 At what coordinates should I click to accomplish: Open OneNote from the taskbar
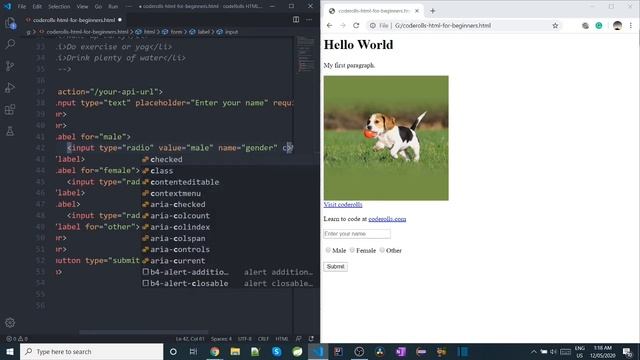[x=400, y=351]
